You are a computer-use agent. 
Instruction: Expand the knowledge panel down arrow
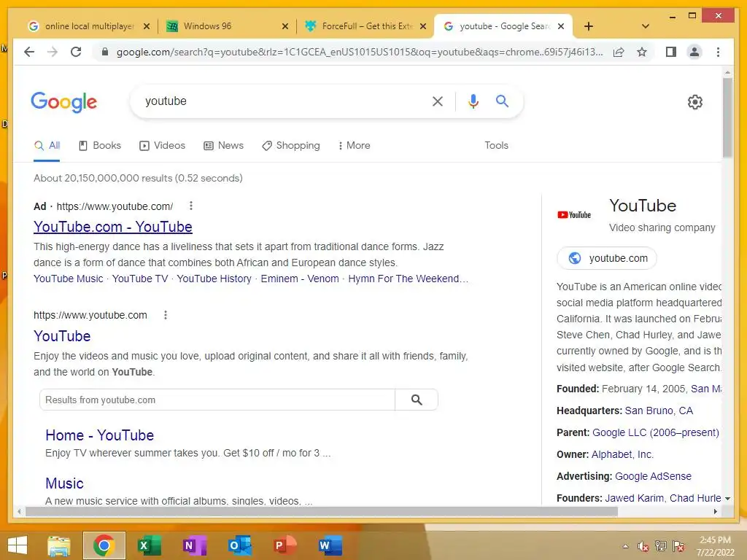coord(727,499)
